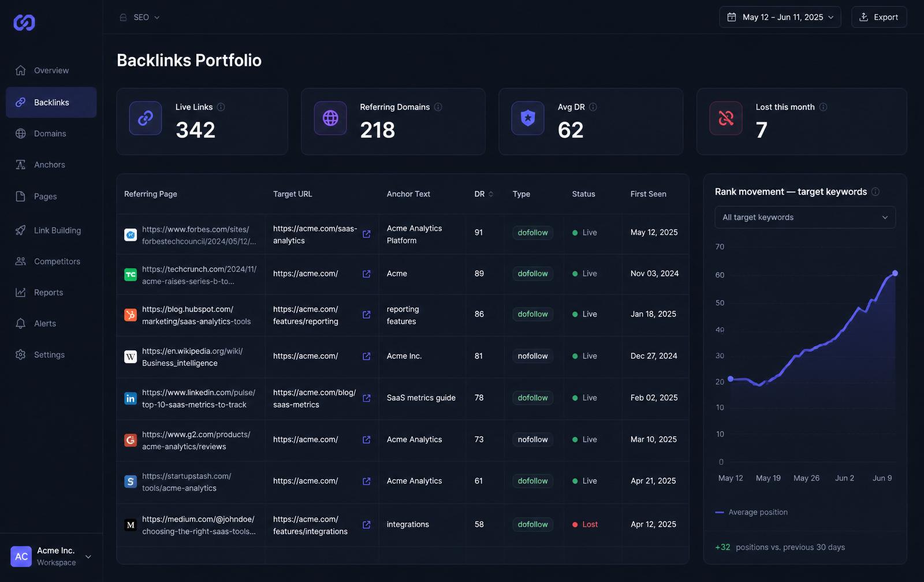Open the forbes.com referring page link
924x582 pixels.
pos(199,235)
